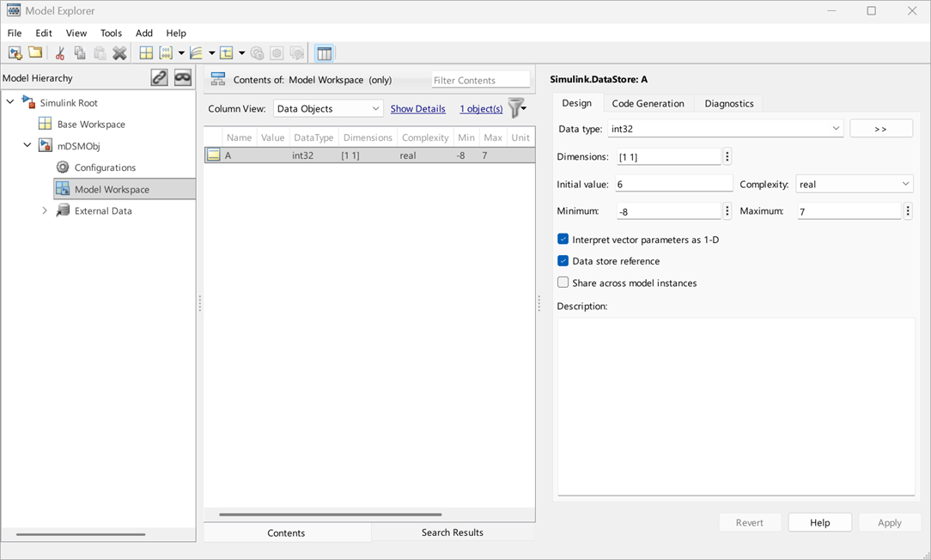Expand the External Data node

click(x=45, y=210)
